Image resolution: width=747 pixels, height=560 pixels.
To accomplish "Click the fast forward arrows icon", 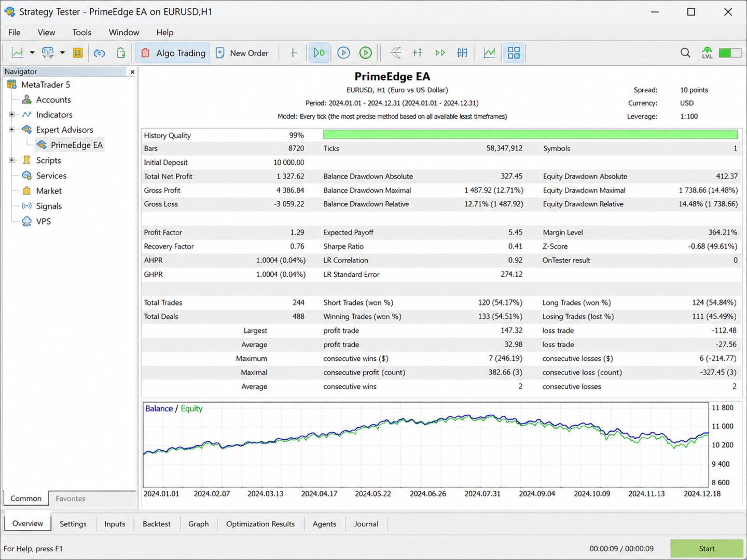I will coord(440,53).
